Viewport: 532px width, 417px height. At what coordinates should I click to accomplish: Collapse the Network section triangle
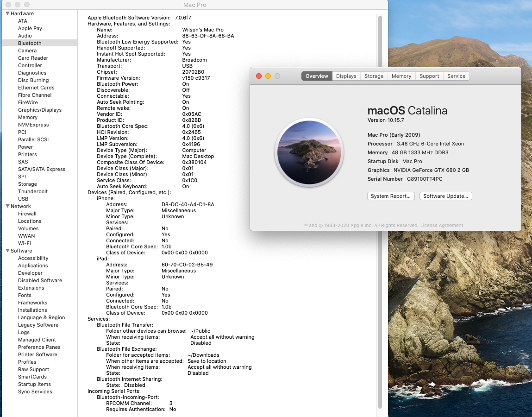tap(7, 206)
